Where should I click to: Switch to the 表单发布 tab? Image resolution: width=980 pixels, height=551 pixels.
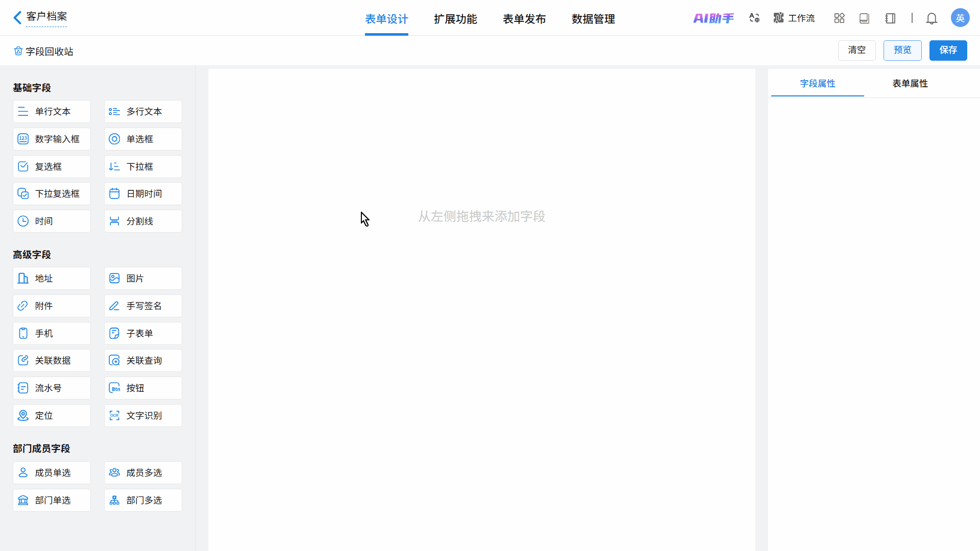tap(524, 19)
